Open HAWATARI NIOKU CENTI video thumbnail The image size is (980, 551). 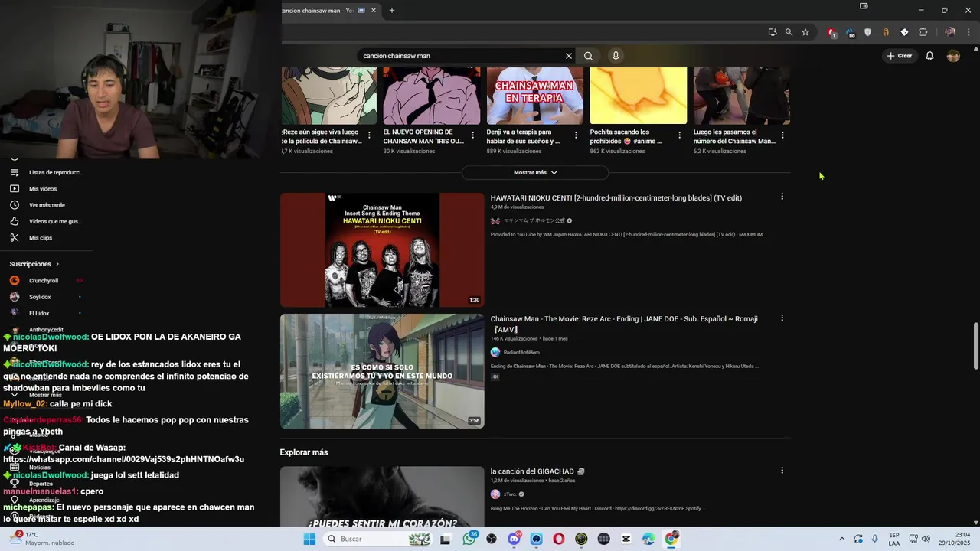point(382,249)
